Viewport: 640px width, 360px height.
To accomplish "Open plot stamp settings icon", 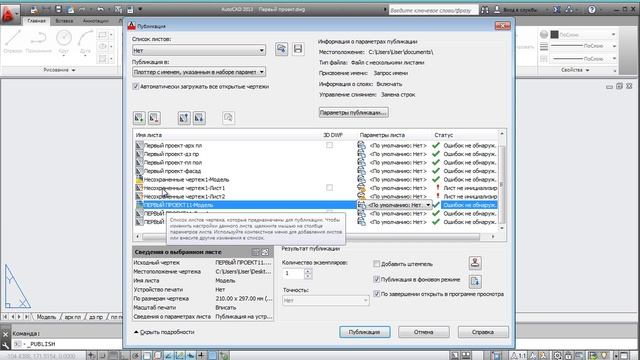I will coord(475,263).
